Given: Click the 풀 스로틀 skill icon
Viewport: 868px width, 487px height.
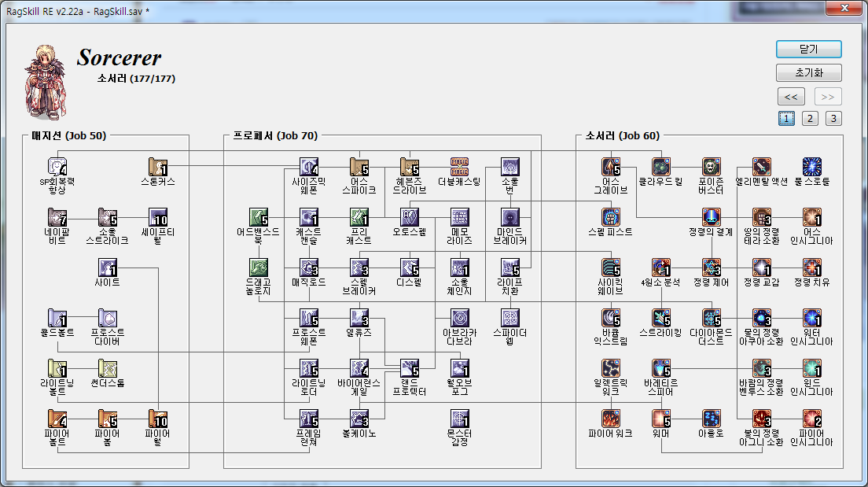Looking at the screenshot, I should (x=812, y=167).
